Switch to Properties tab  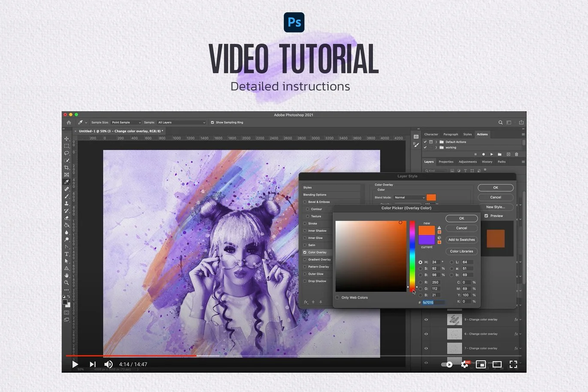(446, 162)
